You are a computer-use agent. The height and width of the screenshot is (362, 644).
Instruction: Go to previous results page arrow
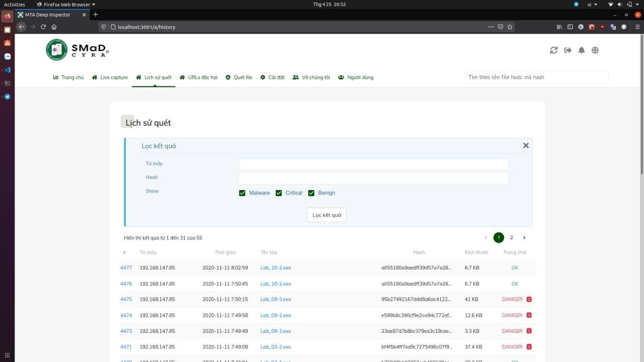(486, 238)
